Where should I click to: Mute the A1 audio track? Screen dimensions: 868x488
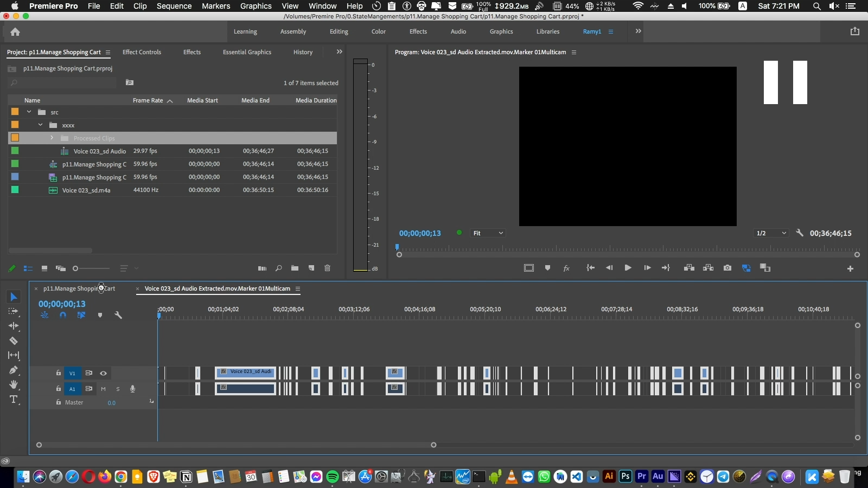103,389
